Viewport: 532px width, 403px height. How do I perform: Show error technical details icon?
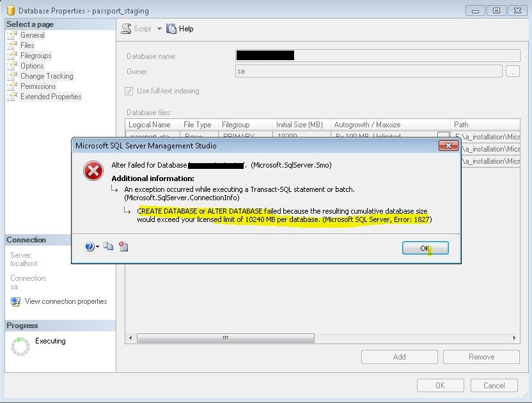pos(123,246)
